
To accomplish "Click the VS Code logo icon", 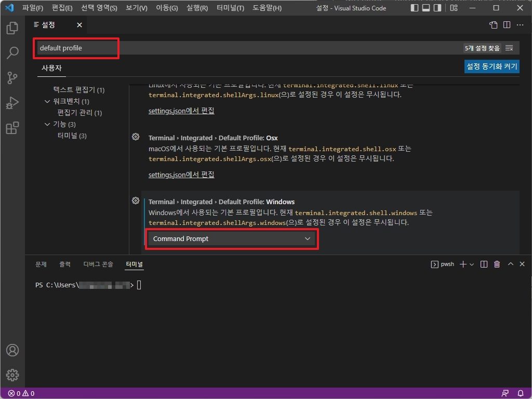I will (x=9, y=7).
